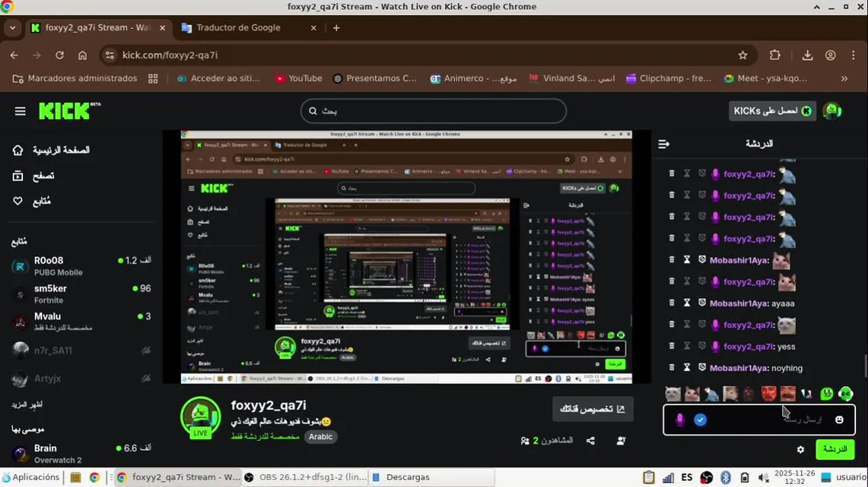Open the bookmark apps grid icon
868x487 pixels.
coord(153,78)
